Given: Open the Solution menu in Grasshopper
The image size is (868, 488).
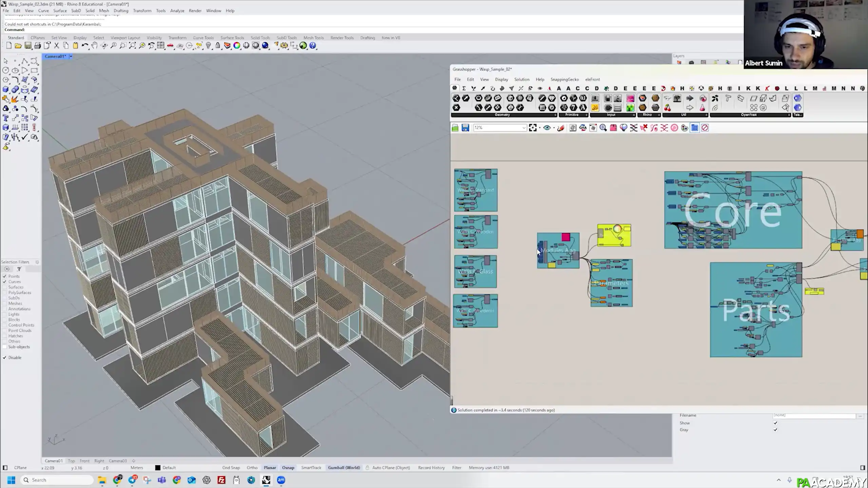Looking at the screenshot, I should tap(522, 79).
